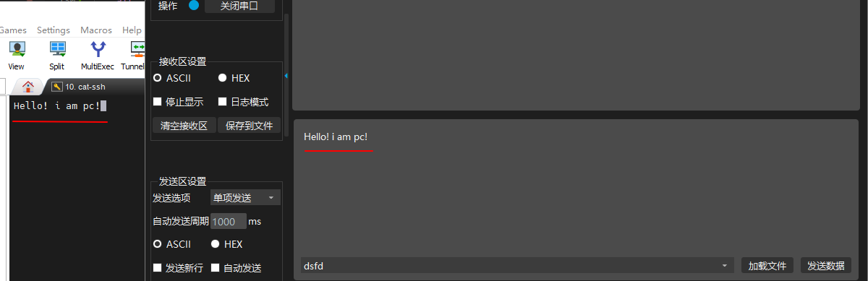This screenshot has height=281, width=868.
Task: Open the send text history dropdown arrow
Action: [724, 266]
